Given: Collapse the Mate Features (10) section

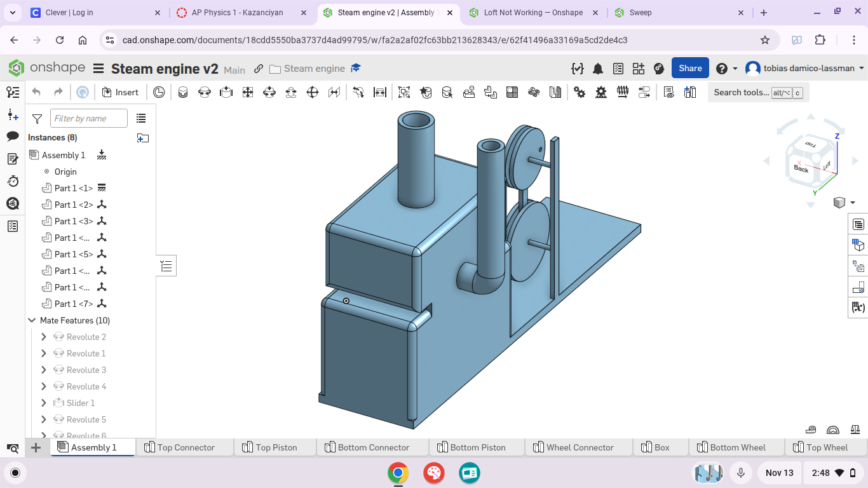Looking at the screenshot, I should [32, 320].
